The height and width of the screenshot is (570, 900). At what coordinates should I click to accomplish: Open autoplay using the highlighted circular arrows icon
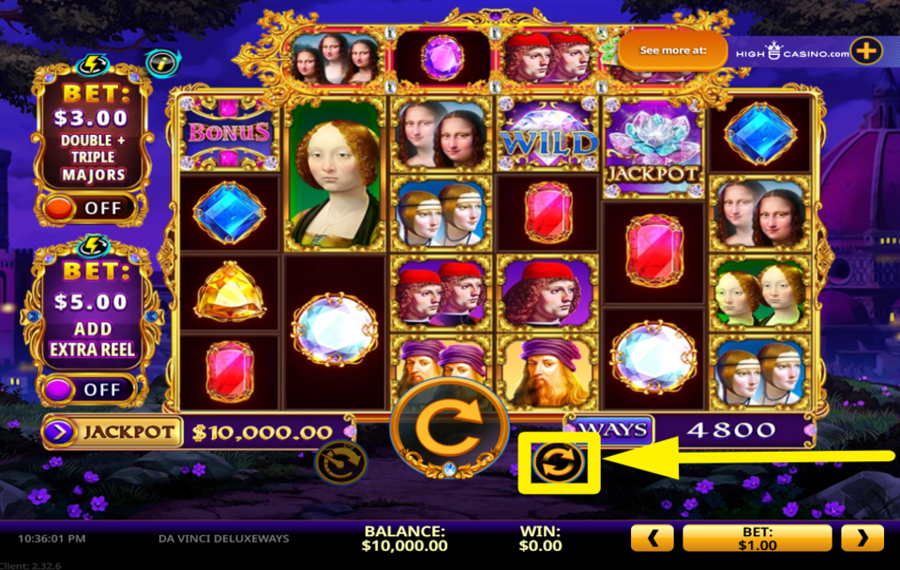point(558,463)
